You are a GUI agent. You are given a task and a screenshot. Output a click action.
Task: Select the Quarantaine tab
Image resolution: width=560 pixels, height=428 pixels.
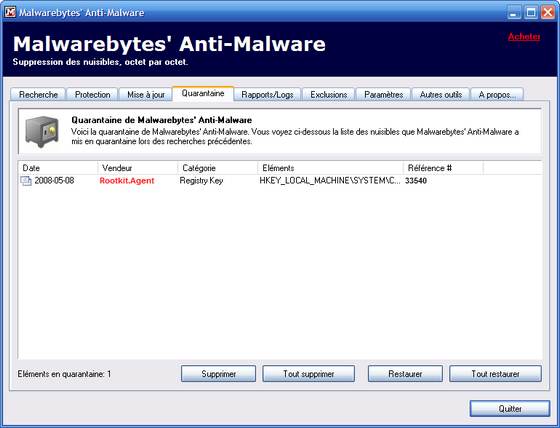(203, 94)
